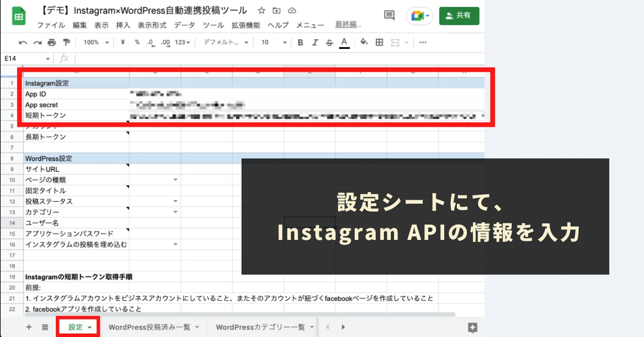
Task: Switch to the 設定 sheet tab
Action: click(x=77, y=327)
